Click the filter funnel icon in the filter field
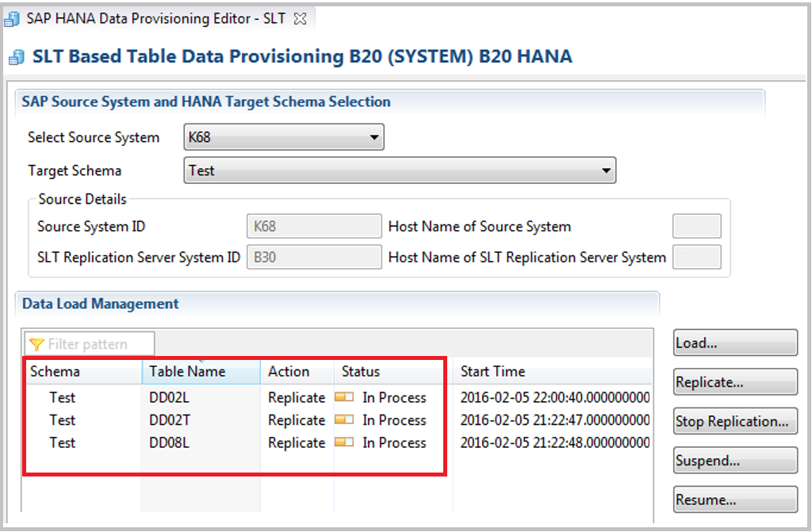Screen dimensions: 812x532 coord(36,343)
